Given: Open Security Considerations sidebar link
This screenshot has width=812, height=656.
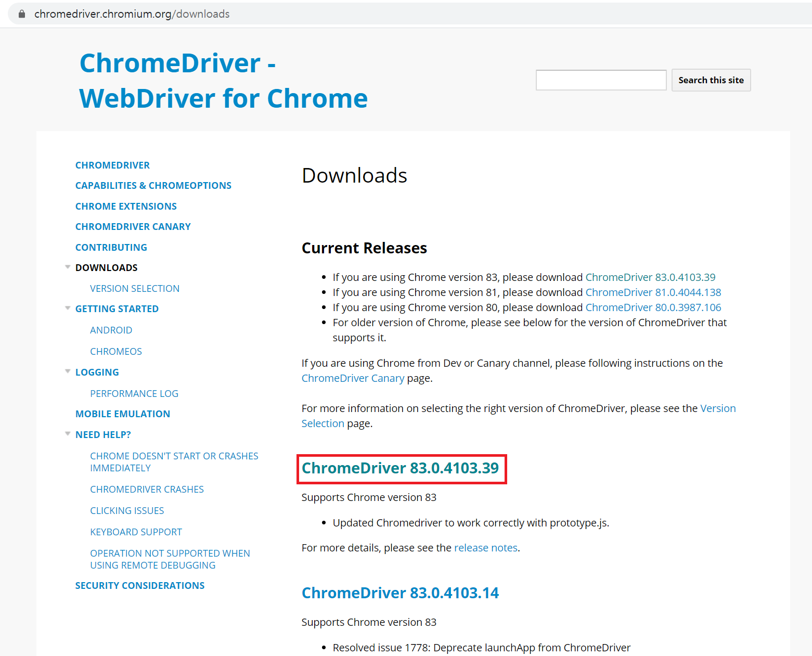Looking at the screenshot, I should coord(140,586).
